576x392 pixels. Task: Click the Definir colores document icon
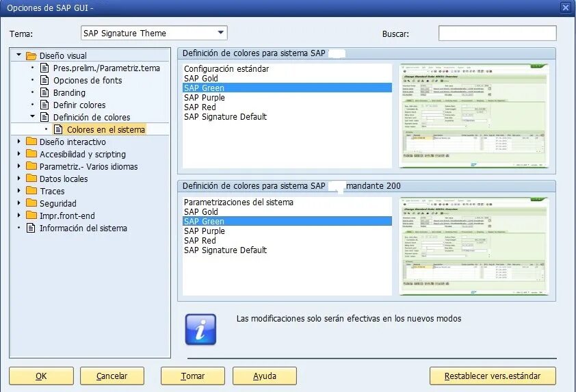tap(44, 105)
